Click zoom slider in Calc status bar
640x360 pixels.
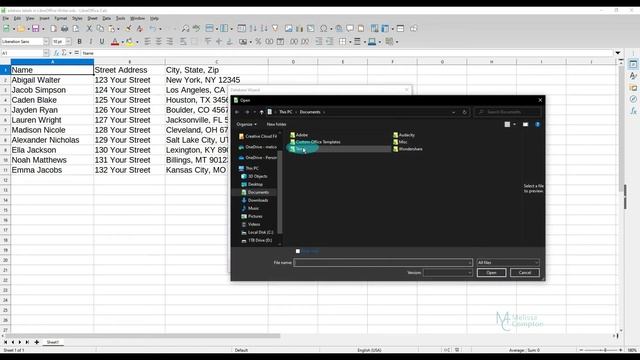point(600,350)
